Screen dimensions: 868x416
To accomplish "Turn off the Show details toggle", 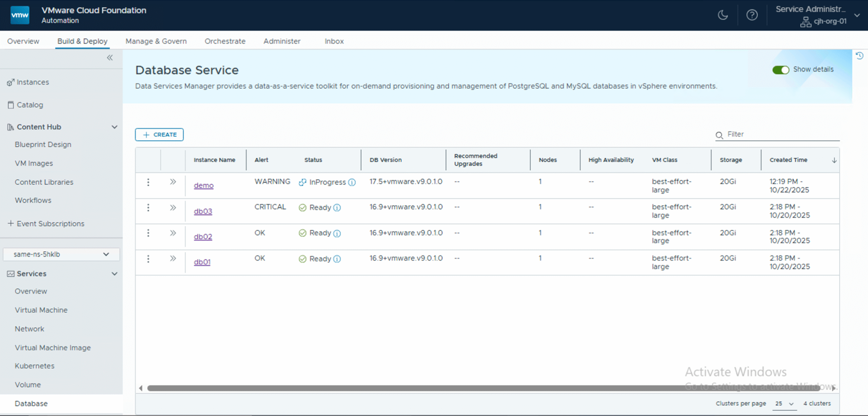I will point(781,70).
